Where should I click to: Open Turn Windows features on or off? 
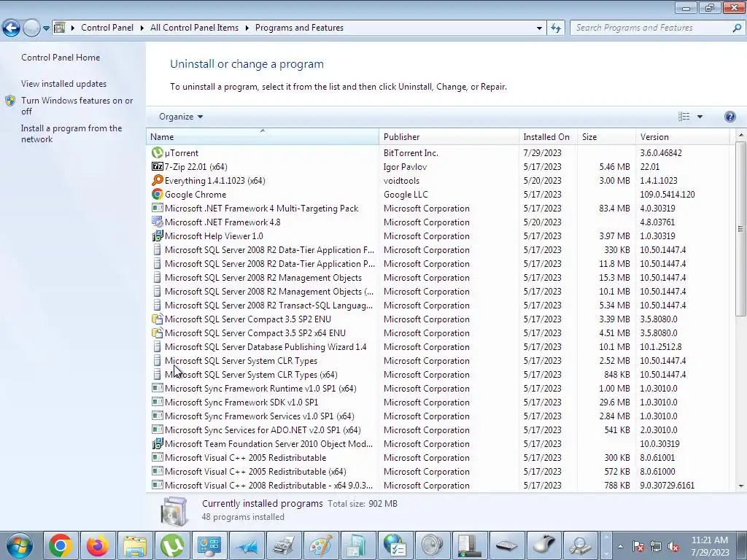tap(77, 106)
